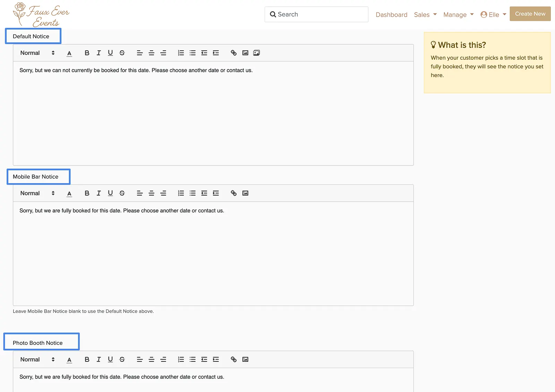Screen dimensions: 555x392
Task: Decrease indent in Photo Booth Notice editor
Action: pyautogui.click(x=204, y=359)
